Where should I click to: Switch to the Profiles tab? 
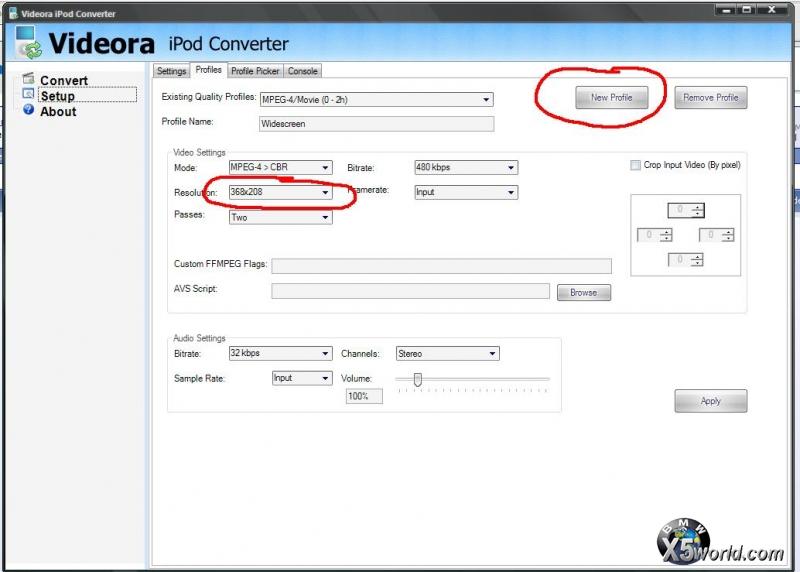209,70
